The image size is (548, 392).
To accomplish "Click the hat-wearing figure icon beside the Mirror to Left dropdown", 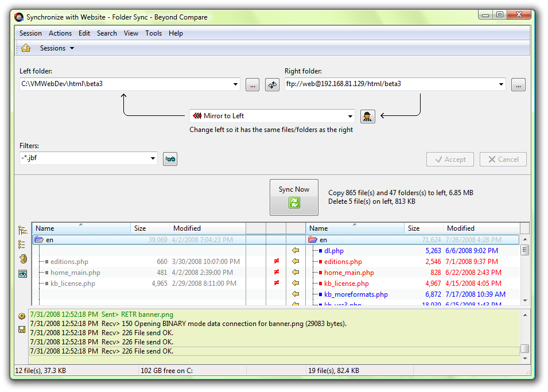I will [x=367, y=116].
